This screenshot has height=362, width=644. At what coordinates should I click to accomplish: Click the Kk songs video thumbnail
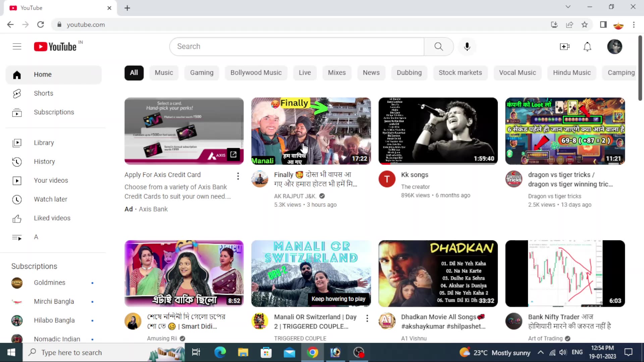(438, 131)
